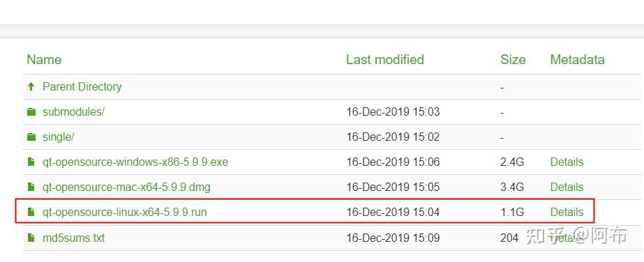This screenshot has height=262, width=644.
Task: Click file icon for the windows-x86 exe
Action: [x=31, y=162]
